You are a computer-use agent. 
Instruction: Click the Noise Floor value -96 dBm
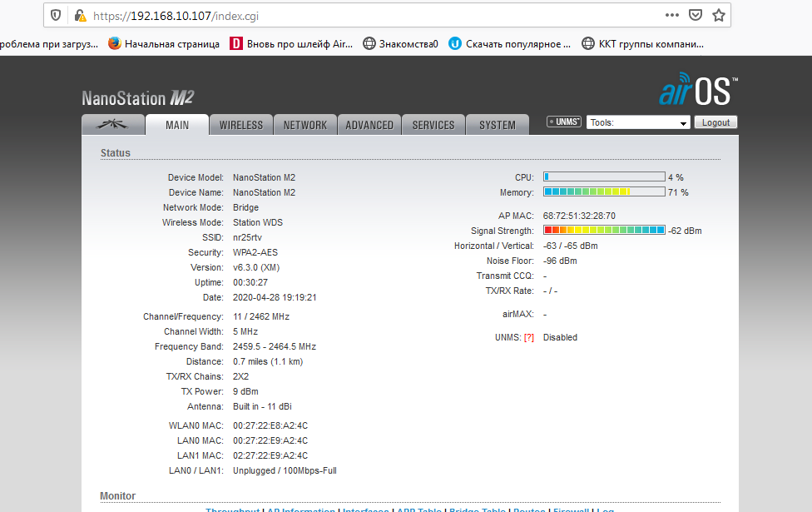[x=560, y=261]
